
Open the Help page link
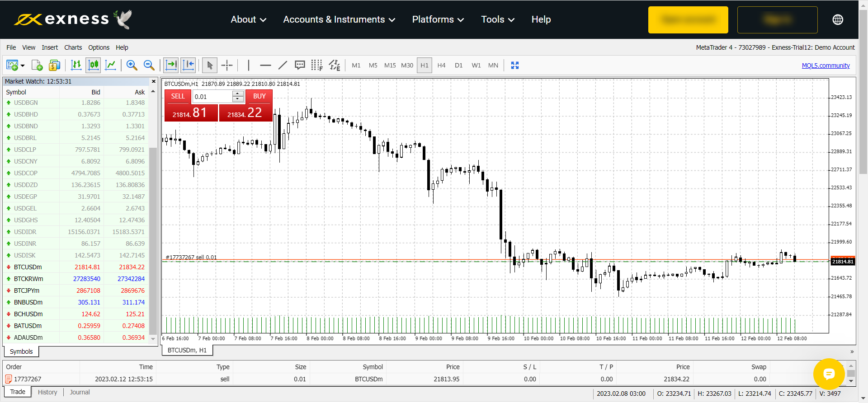coord(541,19)
